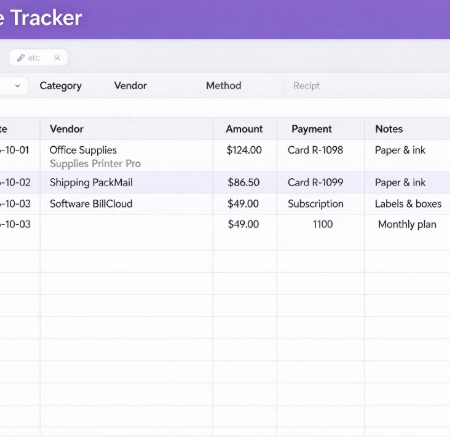Viewport: 450px width, 437px height.
Task: Click the $49.00 amount in the 1100 row
Action: click(x=243, y=224)
